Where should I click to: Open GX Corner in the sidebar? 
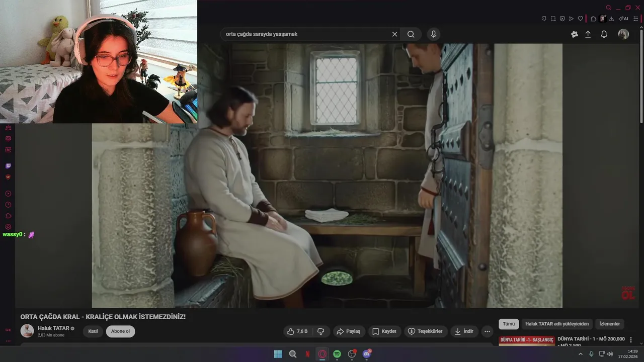point(8,330)
